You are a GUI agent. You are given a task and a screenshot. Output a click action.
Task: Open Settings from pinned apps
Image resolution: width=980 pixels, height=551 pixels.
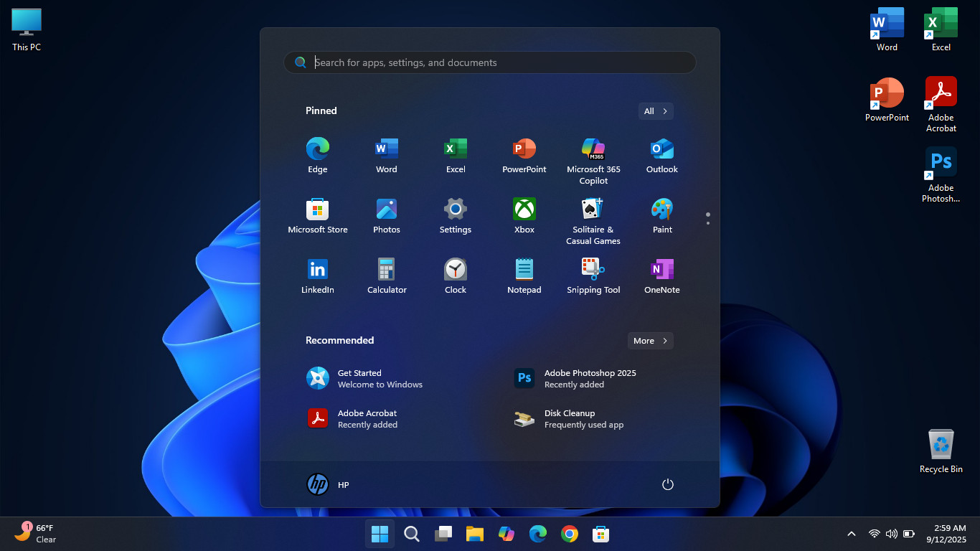tap(456, 216)
